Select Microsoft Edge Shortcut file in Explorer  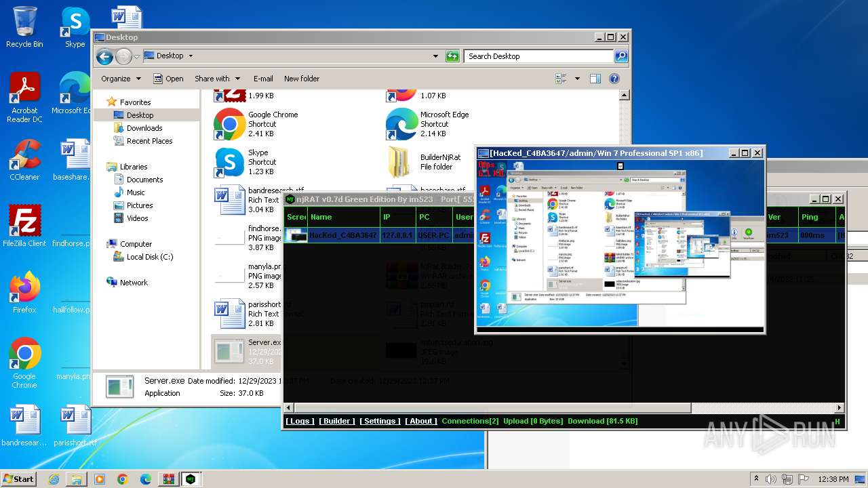point(427,124)
